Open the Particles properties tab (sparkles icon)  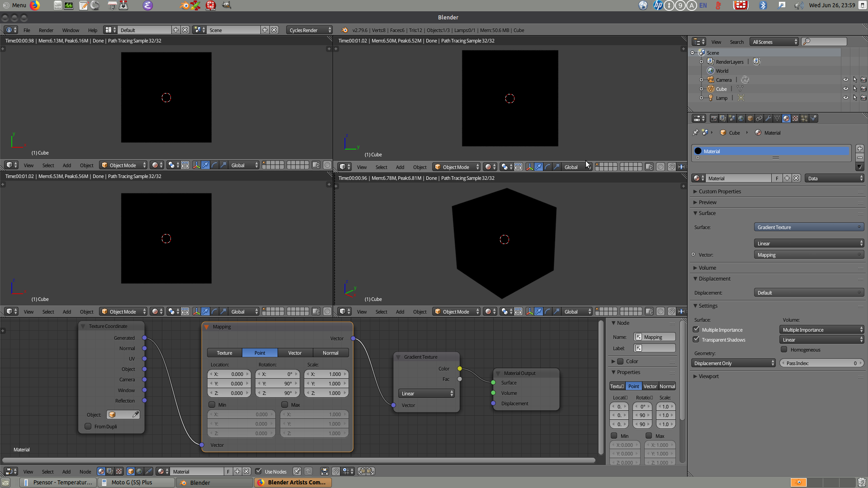(x=804, y=118)
